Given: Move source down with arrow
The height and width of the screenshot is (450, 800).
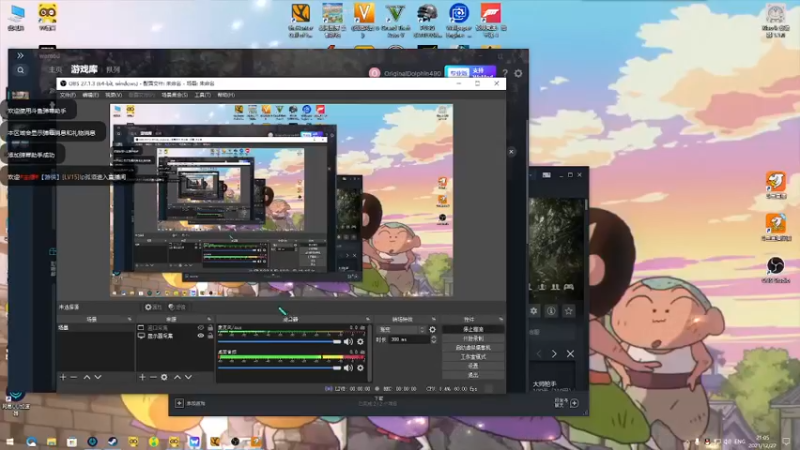Looking at the screenshot, I should coord(188,377).
